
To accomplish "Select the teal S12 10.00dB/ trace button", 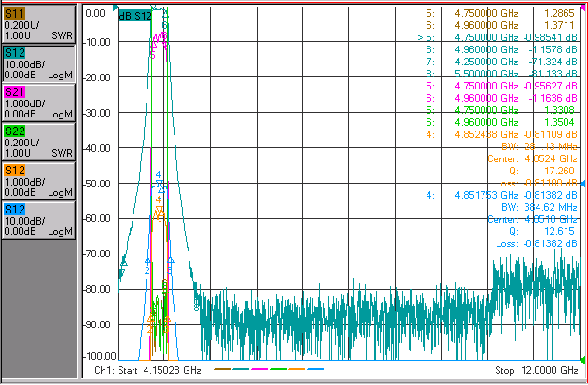I will 38,64.
